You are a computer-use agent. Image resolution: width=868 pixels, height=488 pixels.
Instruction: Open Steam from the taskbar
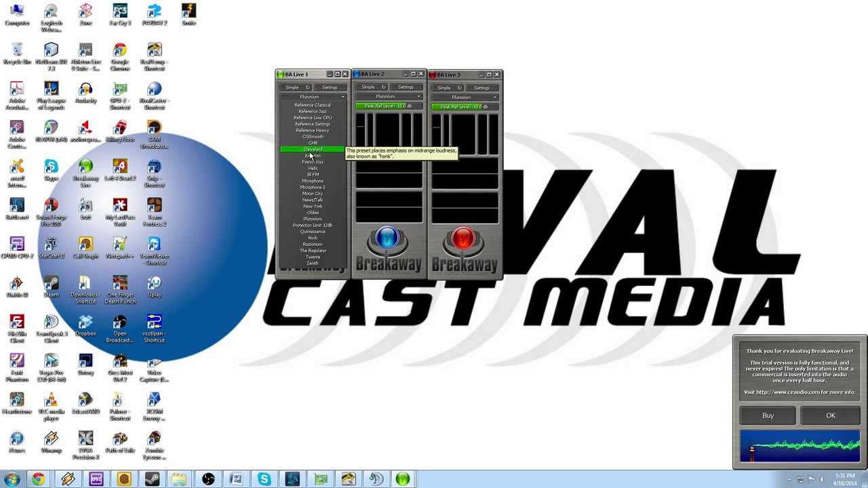151,479
